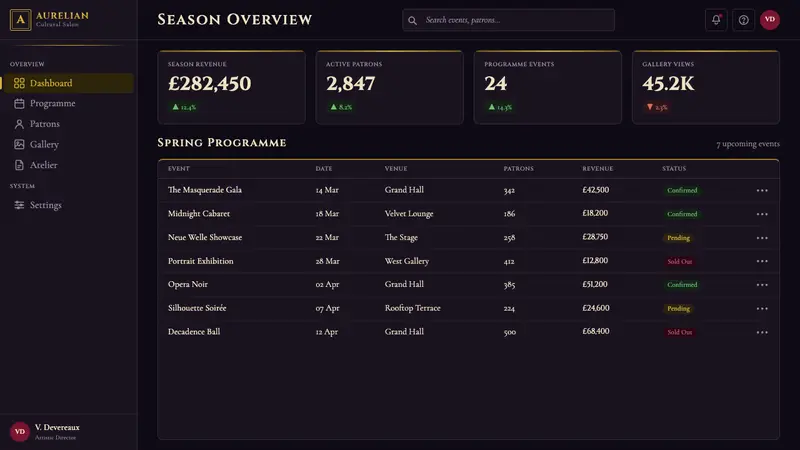Select the Dashboard grid icon
This screenshot has height=450, width=800.
pos(19,83)
